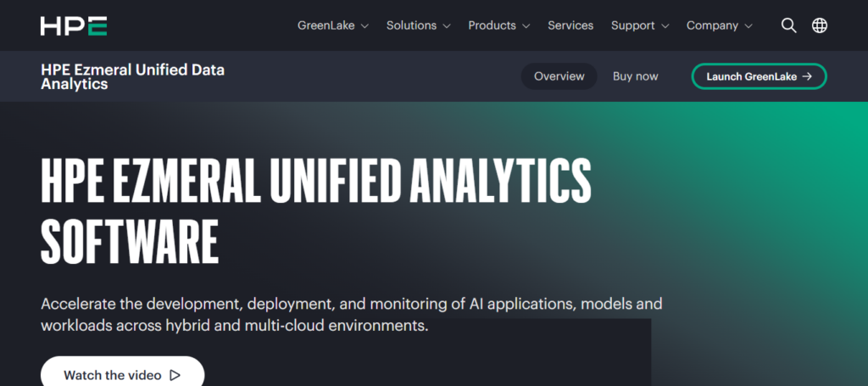
Task: Click the play triangle in Watch the video
Action: point(175,376)
